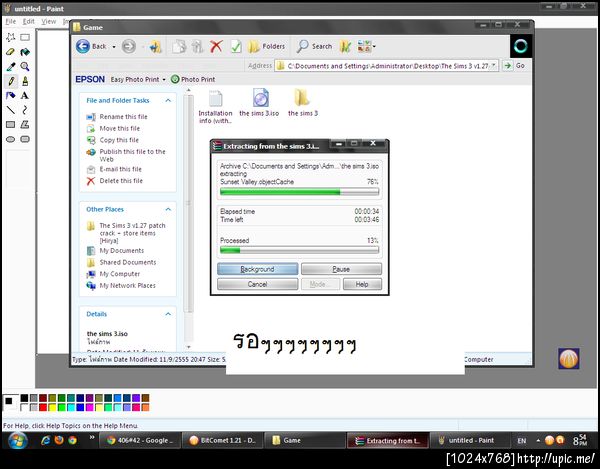
Task: Click the Go button beside address bar
Action: [x=514, y=65]
